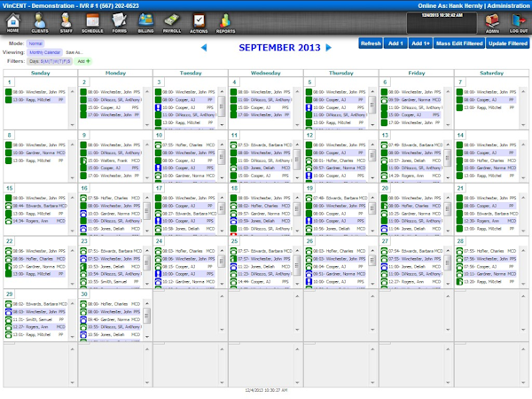This screenshot has height=399, width=532.
Task: Click the Days filter chip
Action: coord(50,61)
